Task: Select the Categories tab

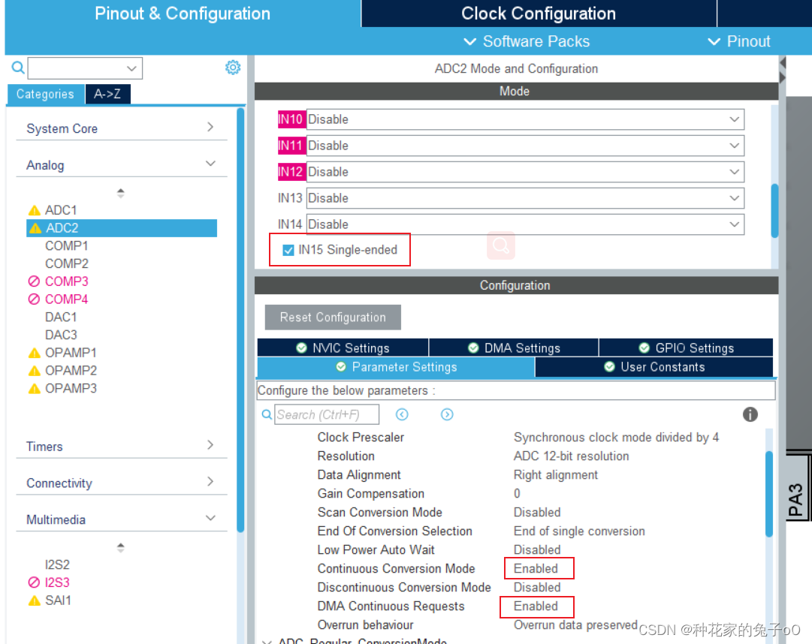Action: point(45,94)
